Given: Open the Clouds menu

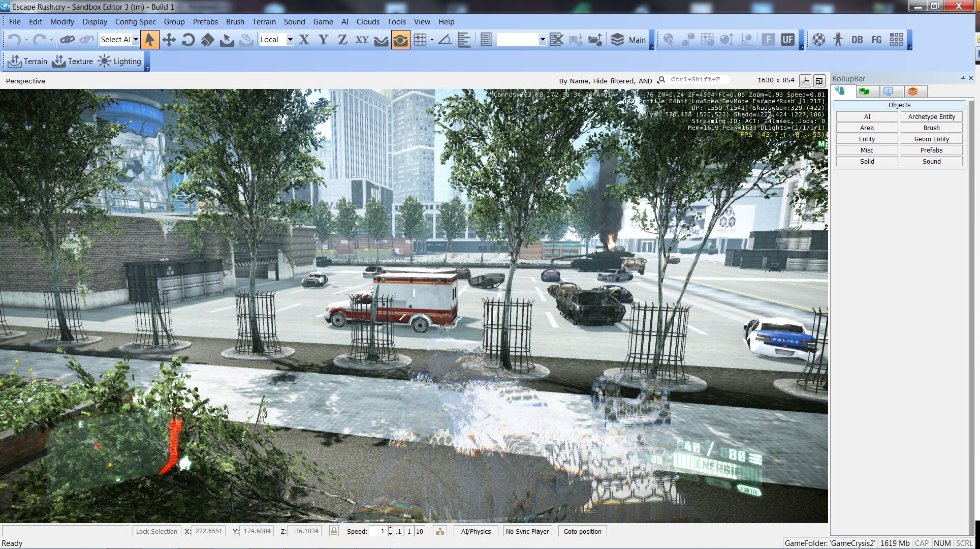Looking at the screenshot, I should (x=368, y=22).
